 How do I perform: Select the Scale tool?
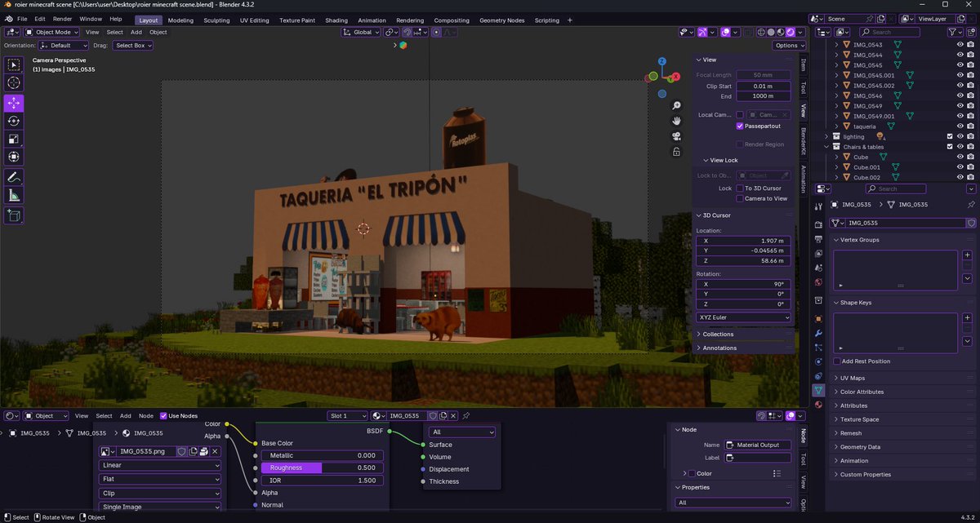tap(14, 140)
